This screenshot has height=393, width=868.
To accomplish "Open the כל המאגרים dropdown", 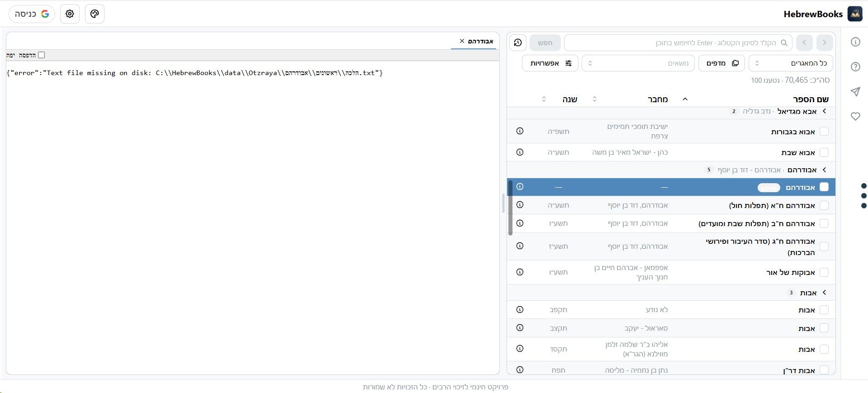I will point(791,63).
